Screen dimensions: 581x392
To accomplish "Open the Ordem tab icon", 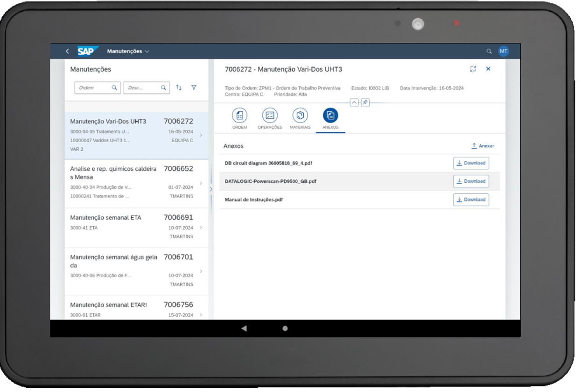I will [239, 115].
